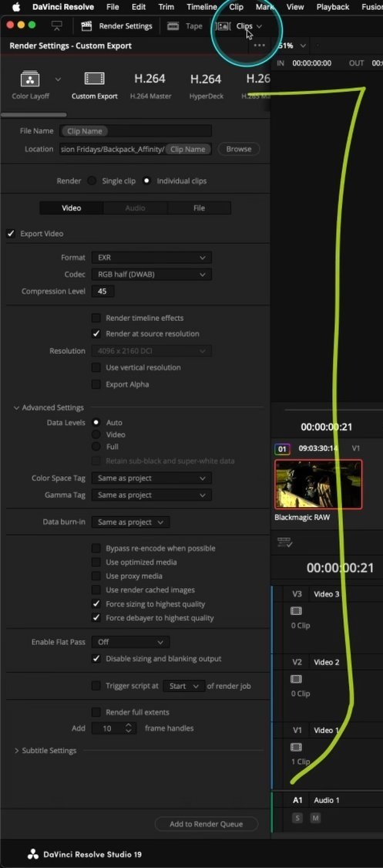Select the Blackmagic RAW clip thumbnail
The width and height of the screenshot is (383, 868).
[318, 484]
